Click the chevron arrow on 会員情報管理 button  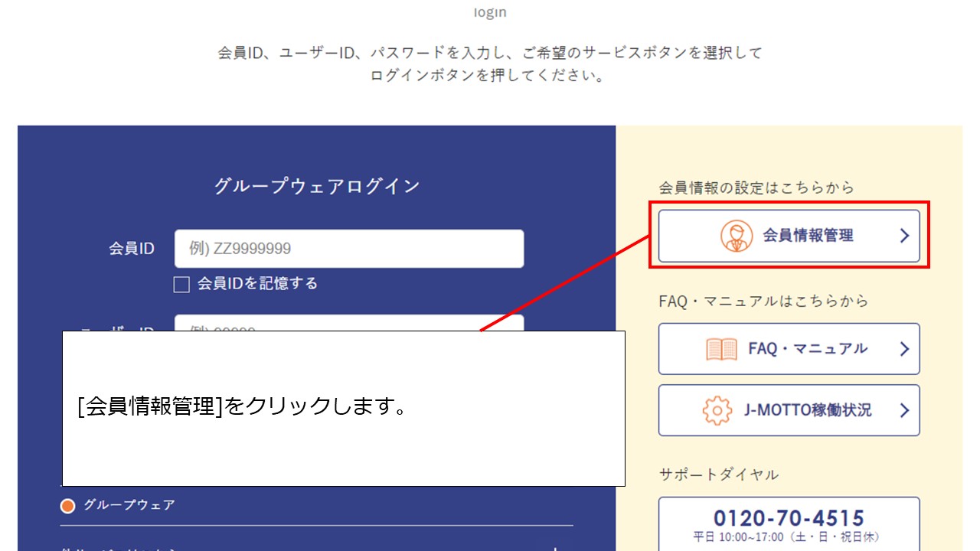[906, 236]
